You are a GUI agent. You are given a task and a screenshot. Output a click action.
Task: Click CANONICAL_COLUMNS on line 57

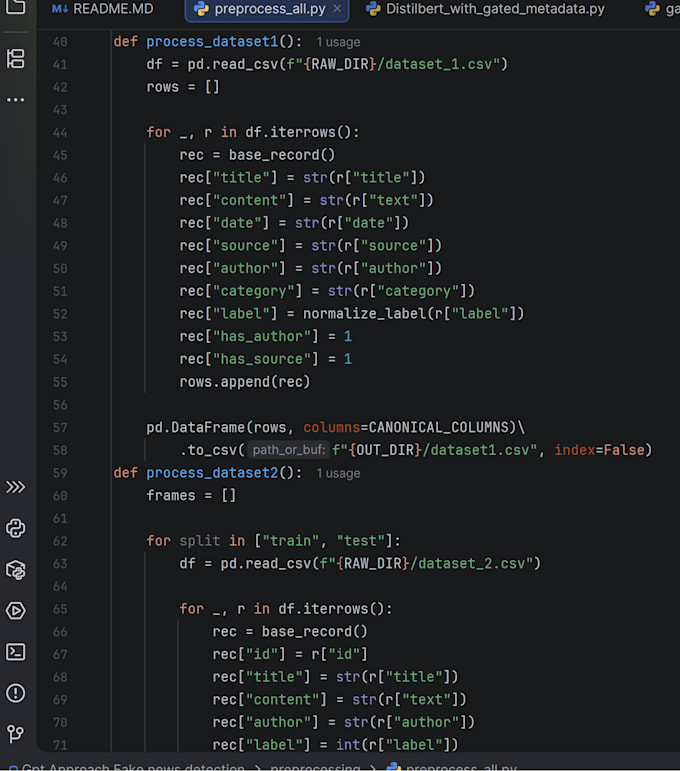coord(439,427)
